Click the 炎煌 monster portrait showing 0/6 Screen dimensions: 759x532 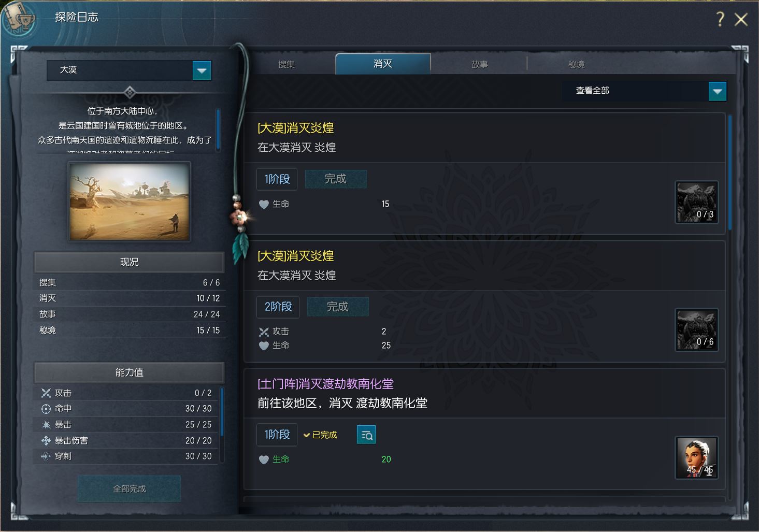697,330
